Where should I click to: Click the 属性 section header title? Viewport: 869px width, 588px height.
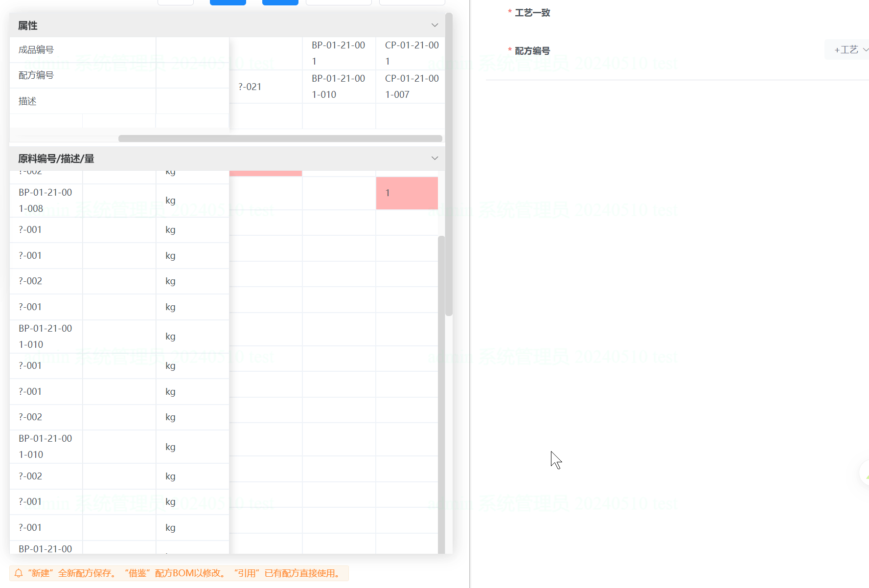[x=28, y=25]
